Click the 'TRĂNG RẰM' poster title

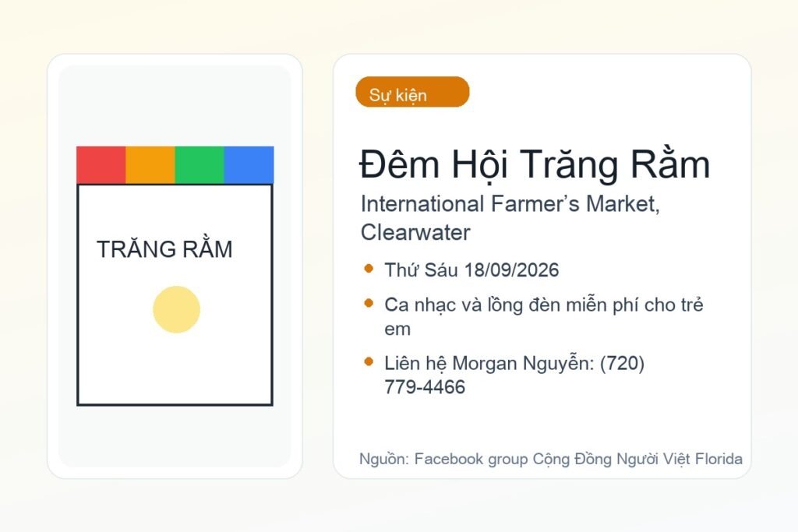pyautogui.click(x=164, y=249)
